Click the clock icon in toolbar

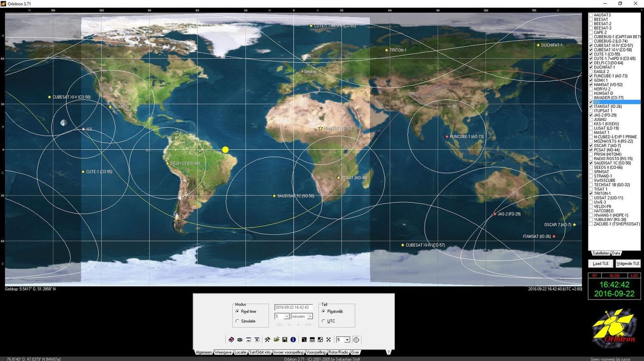(x=356, y=340)
